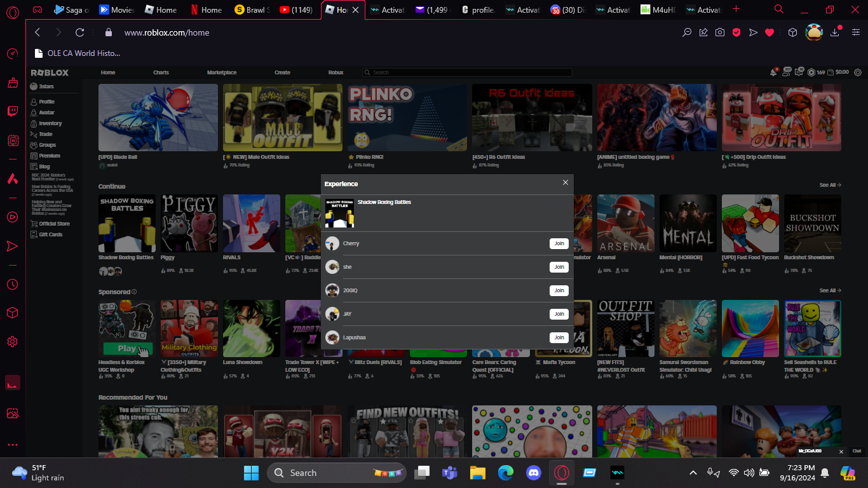The height and width of the screenshot is (488, 868).
Task: Join Lapushaa's game
Action: coord(559,337)
